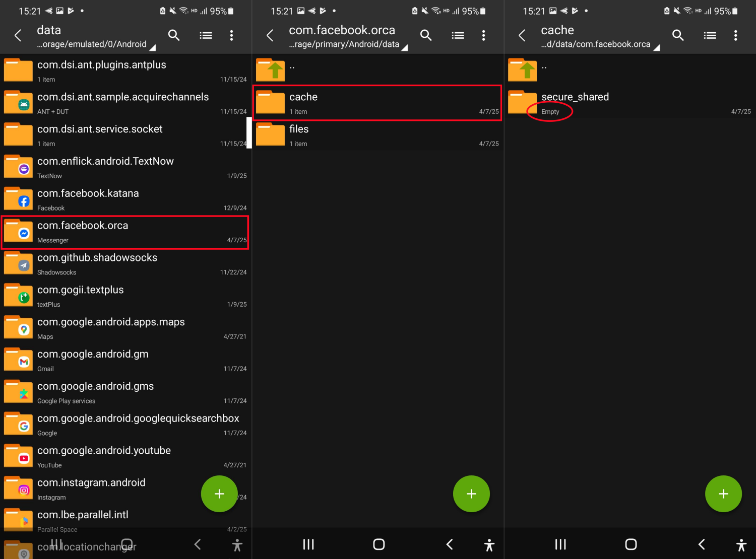This screenshot has width=756, height=559.
Task: Go up a level from cache folder
Action: pos(630,71)
